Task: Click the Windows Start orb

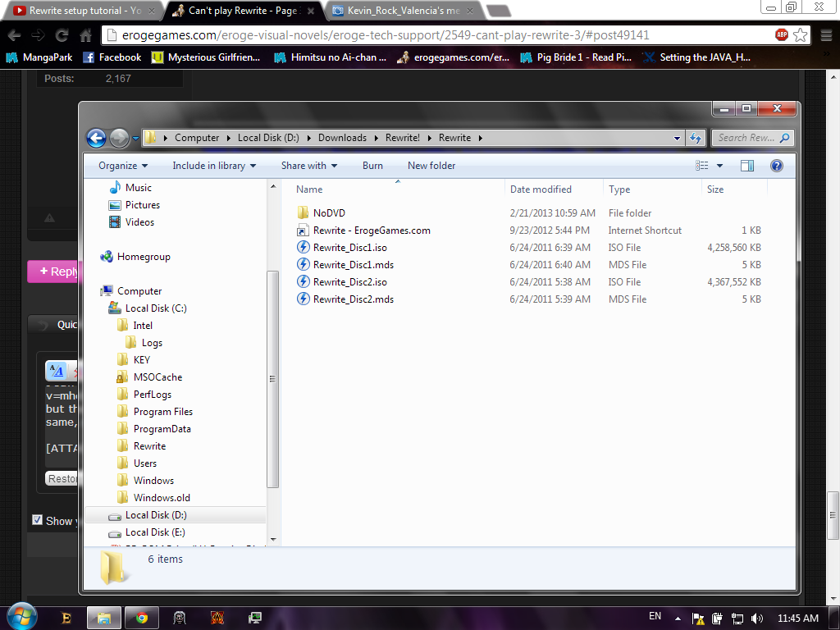Action: 21,617
